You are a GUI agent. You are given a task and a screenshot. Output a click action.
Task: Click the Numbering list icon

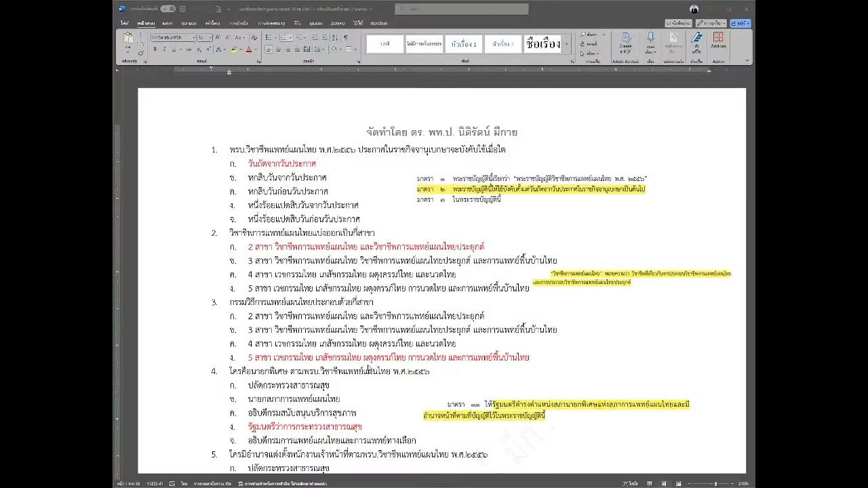(x=283, y=37)
